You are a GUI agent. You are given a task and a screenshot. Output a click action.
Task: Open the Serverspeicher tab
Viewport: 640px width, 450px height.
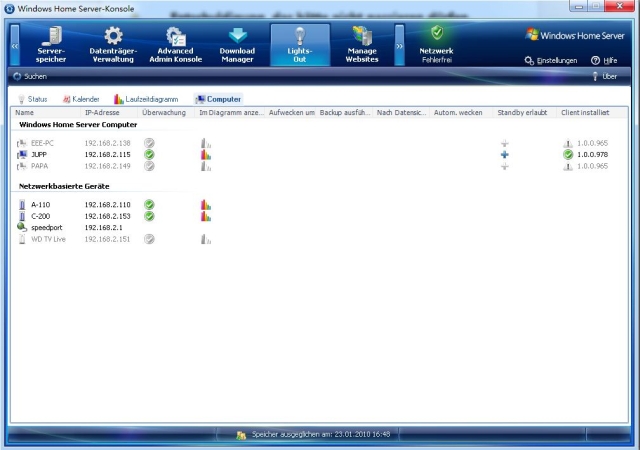[51, 45]
